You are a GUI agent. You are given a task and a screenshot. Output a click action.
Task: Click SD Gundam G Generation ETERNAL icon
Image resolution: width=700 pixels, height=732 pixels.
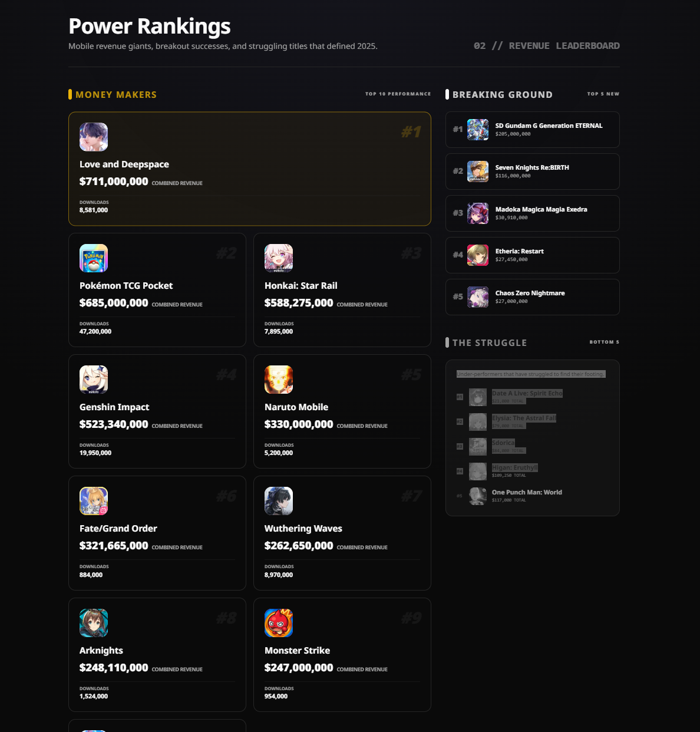click(x=478, y=130)
